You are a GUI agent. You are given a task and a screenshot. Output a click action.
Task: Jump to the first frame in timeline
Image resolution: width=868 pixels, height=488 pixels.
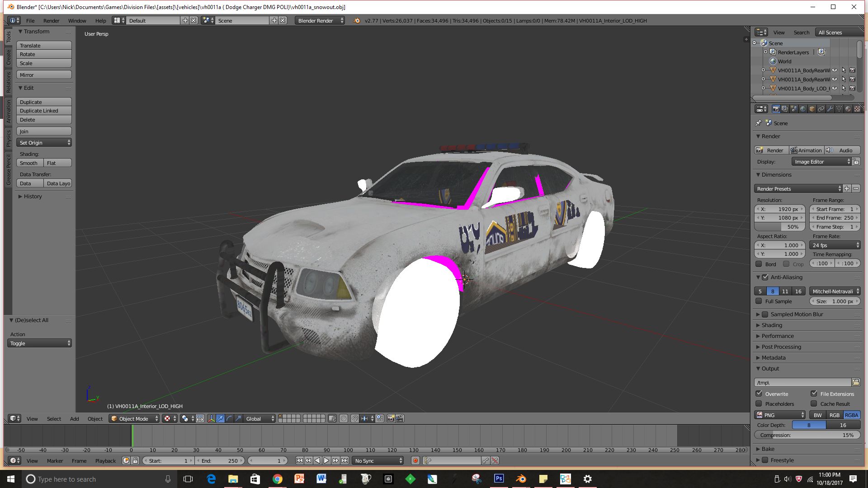click(299, 460)
